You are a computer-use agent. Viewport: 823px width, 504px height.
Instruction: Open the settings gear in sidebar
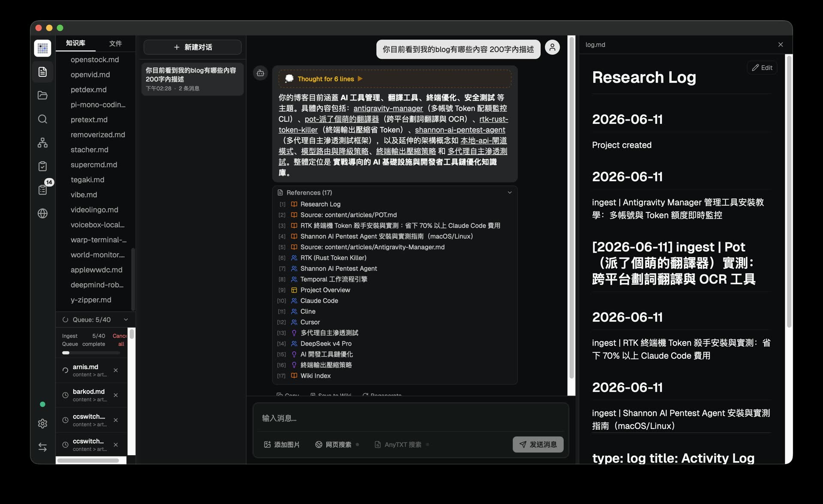pos(42,423)
